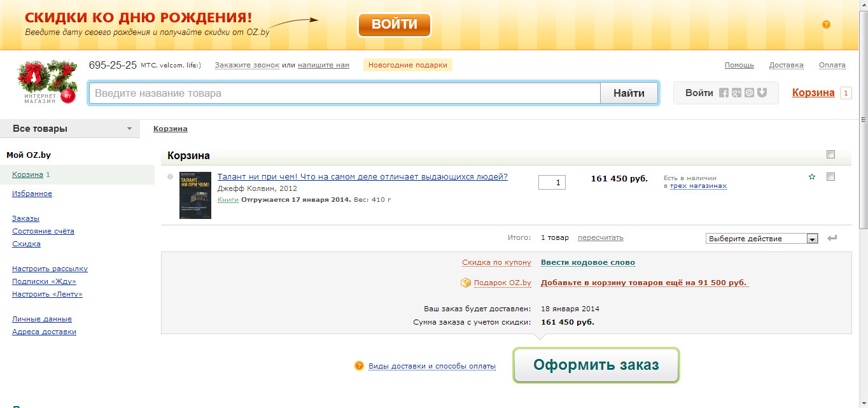Open Корзина in the left sidebar
Screen dimensions: 868x408
pyautogui.click(x=27, y=174)
